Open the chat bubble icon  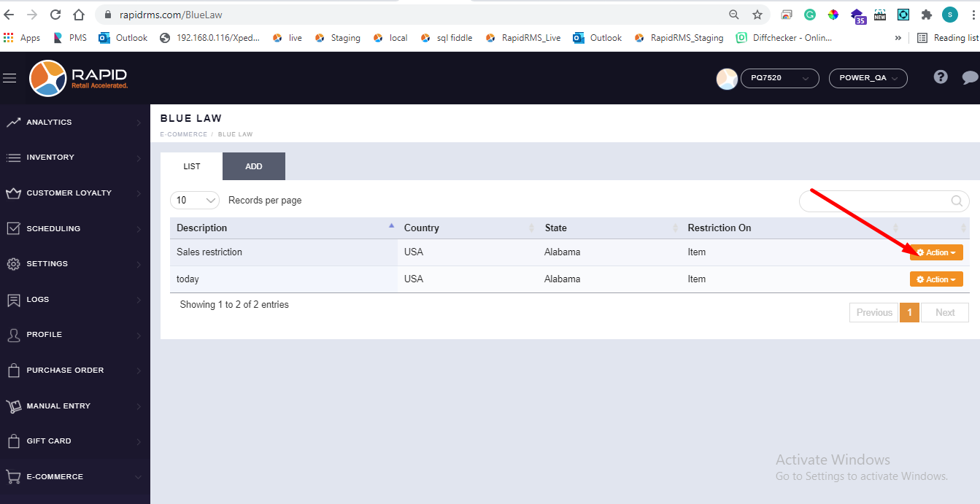point(969,77)
